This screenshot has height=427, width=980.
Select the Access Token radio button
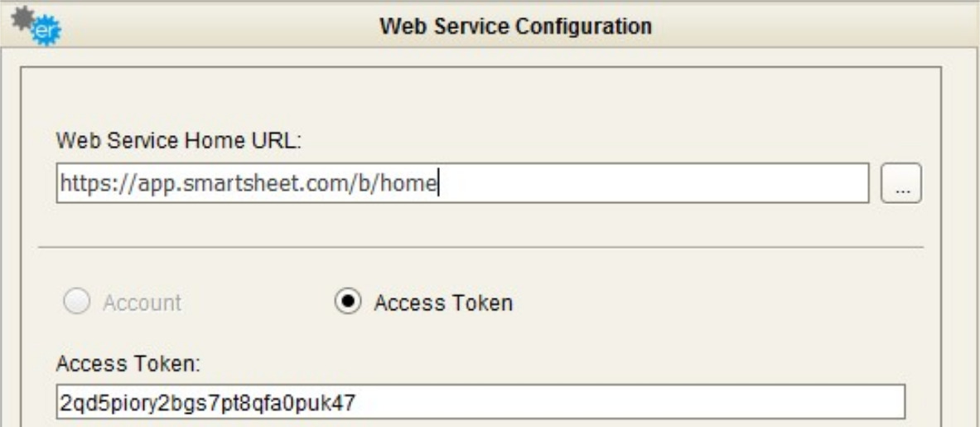point(346,303)
